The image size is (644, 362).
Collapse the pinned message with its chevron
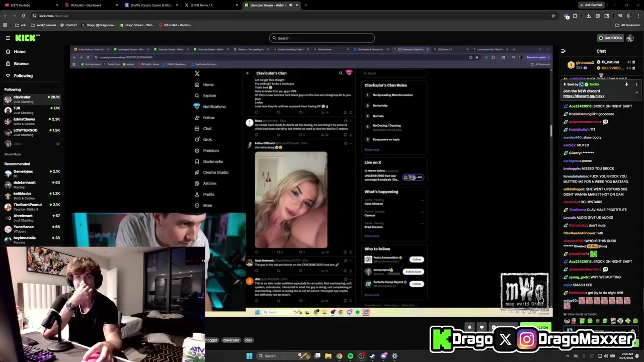pyautogui.click(x=636, y=93)
